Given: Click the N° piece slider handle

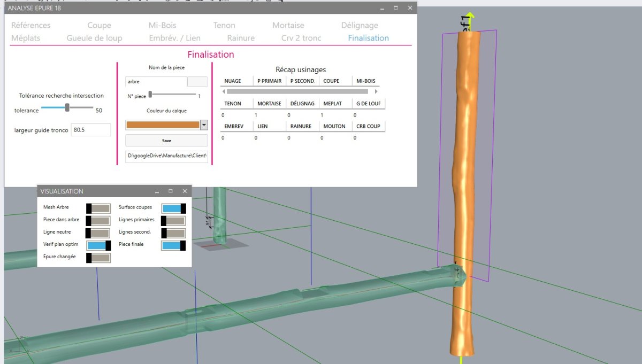Looking at the screenshot, I should 151,94.
